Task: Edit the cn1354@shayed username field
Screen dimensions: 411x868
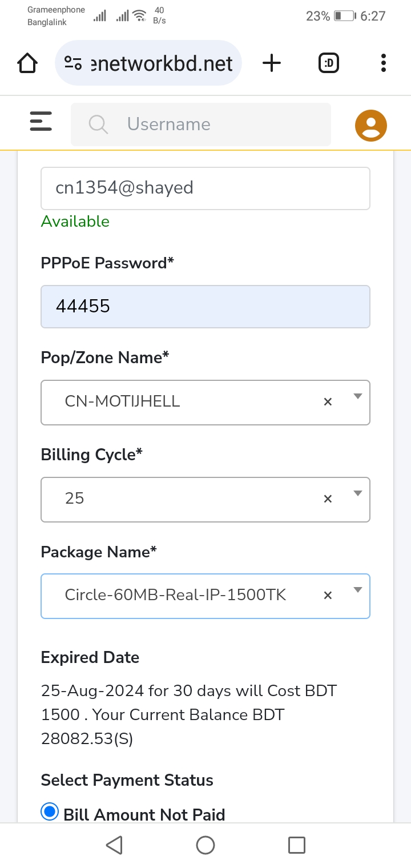Action: pos(205,188)
